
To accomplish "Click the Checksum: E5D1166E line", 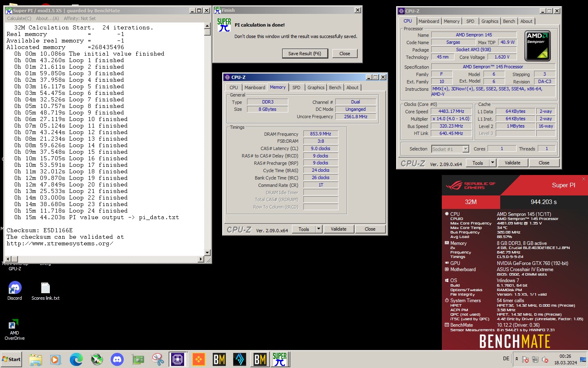I will (x=40, y=231).
